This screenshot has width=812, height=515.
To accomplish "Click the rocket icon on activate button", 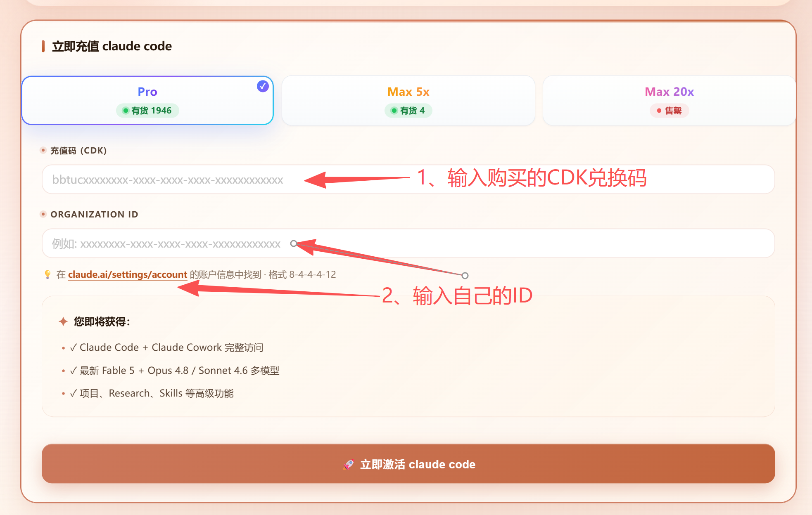I will [x=349, y=464].
